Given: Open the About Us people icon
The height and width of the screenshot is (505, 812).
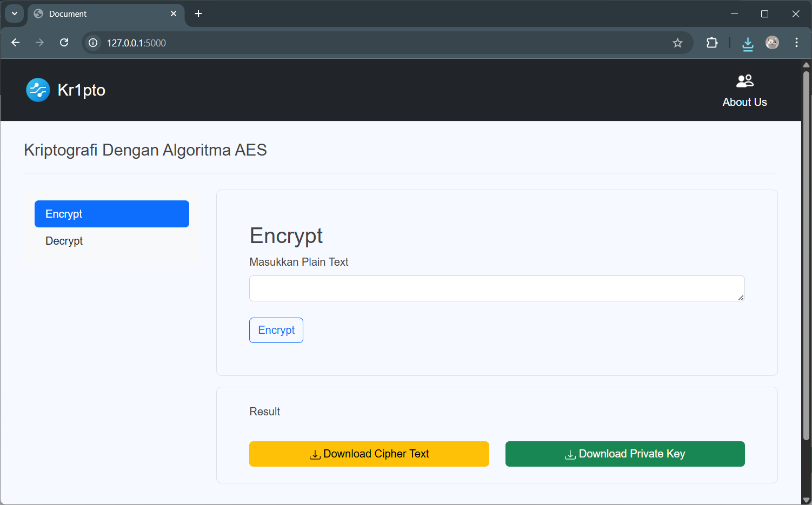Looking at the screenshot, I should coord(744,81).
